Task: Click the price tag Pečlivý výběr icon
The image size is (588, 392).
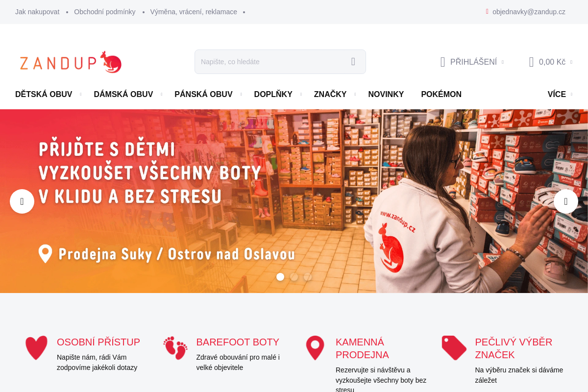Action: 454,348
